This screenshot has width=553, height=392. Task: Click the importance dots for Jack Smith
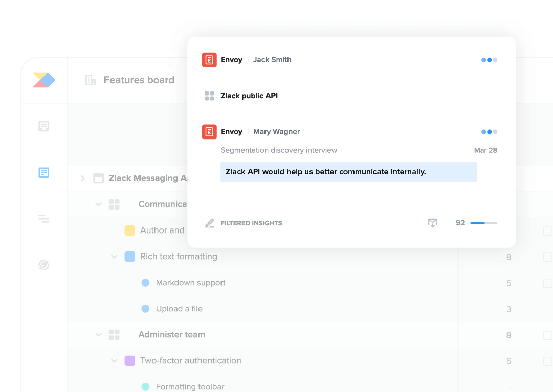click(x=489, y=60)
